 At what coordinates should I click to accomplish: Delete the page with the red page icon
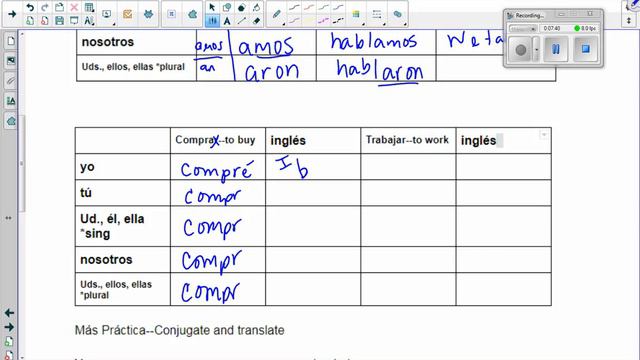point(44,20)
